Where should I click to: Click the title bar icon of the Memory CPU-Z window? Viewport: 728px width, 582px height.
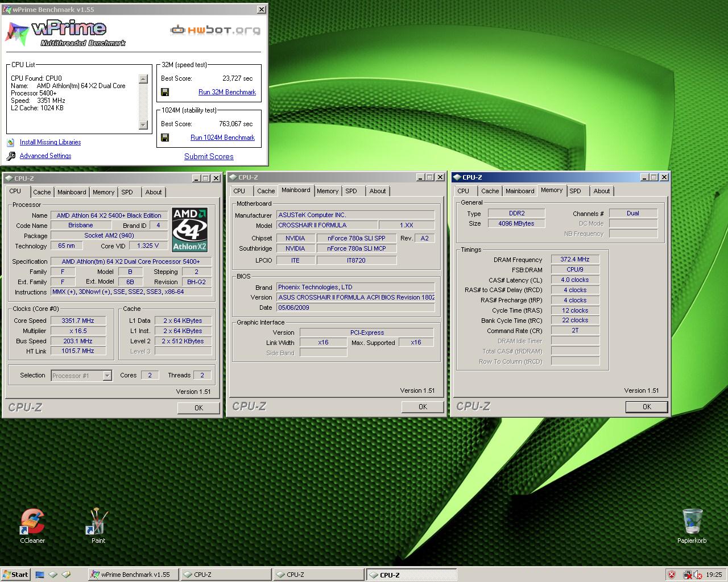click(457, 177)
